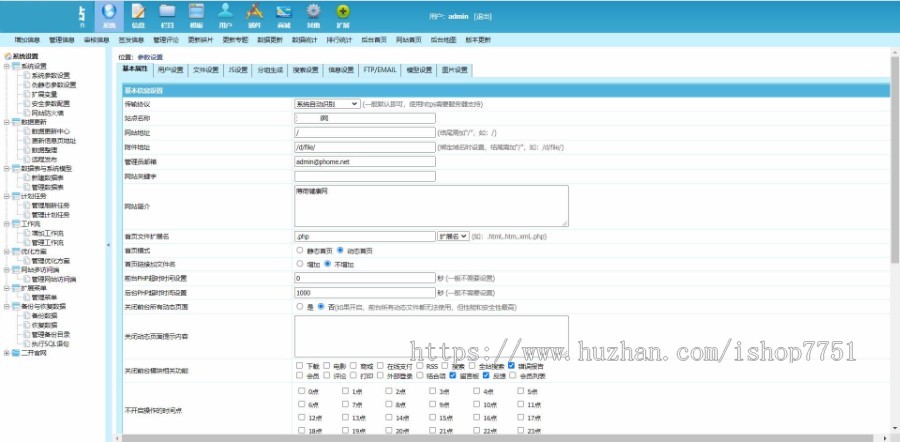
Task: Click 版本更新 in the shortcut bar
Action: [478, 40]
